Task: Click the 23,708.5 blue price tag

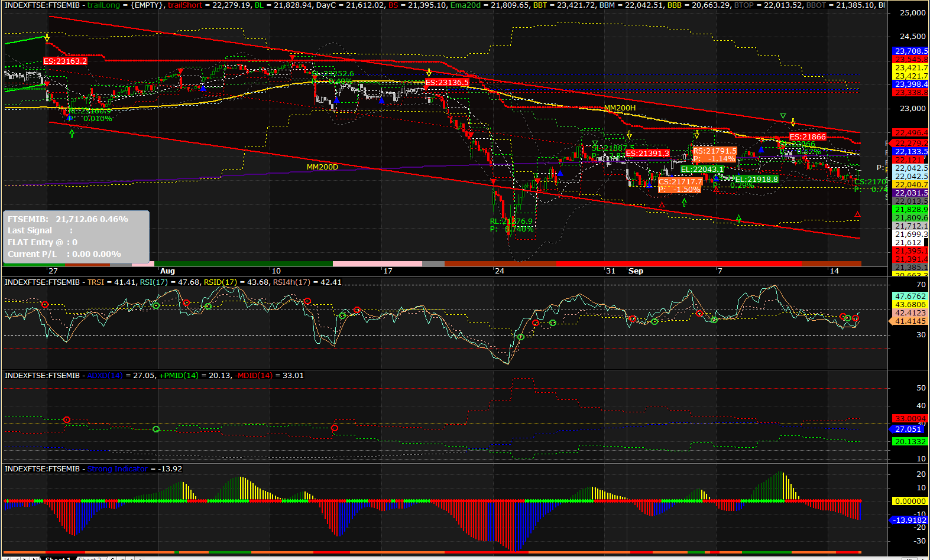Action: (x=911, y=51)
